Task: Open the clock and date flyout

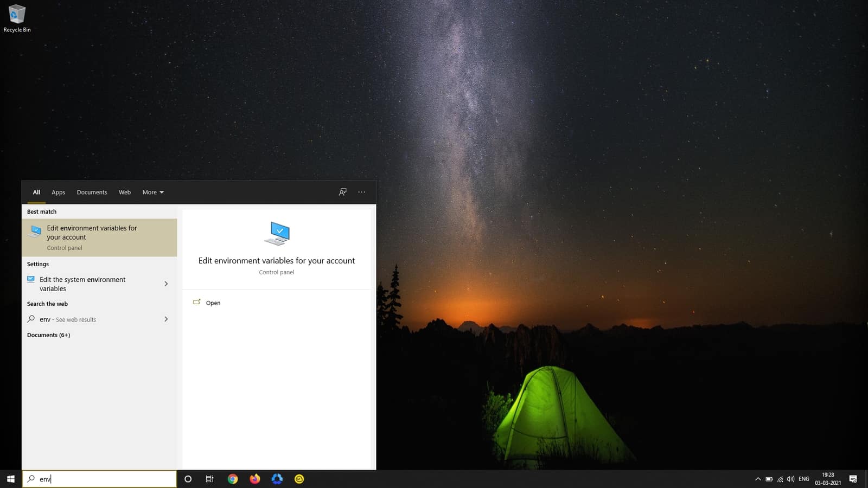Action: (x=828, y=479)
